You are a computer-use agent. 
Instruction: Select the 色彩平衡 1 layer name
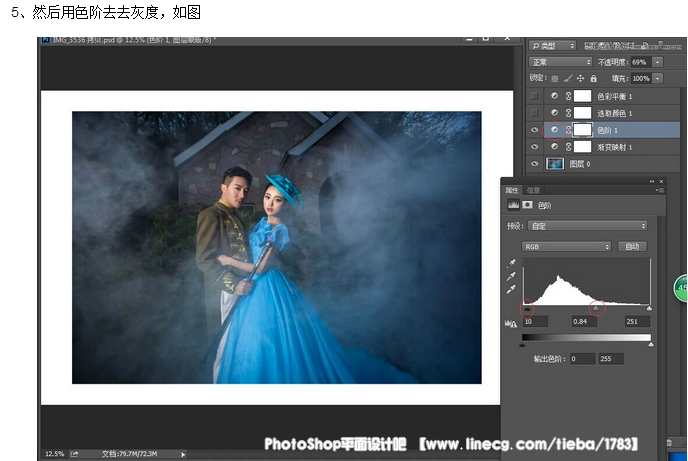(614, 96)
